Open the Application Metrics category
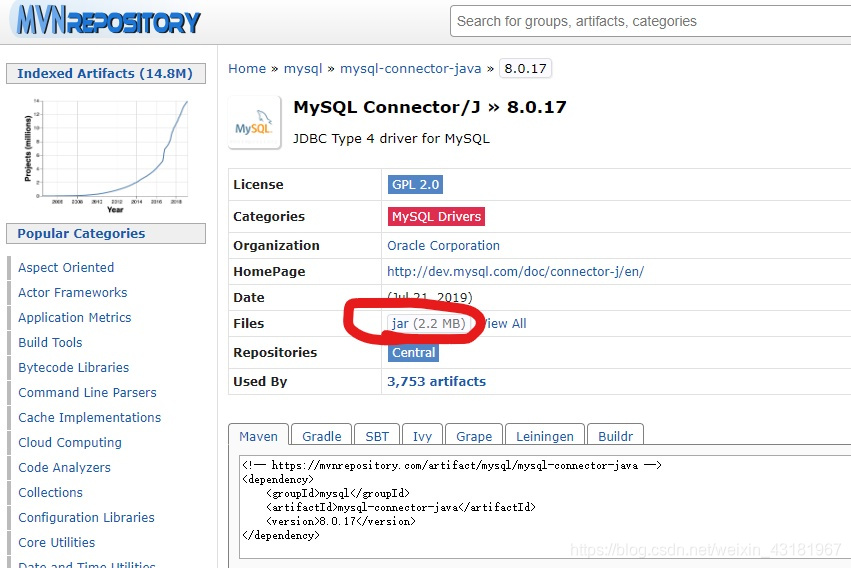Image resolution: width=851 pixels, height=568 pixels. (74, 317)
